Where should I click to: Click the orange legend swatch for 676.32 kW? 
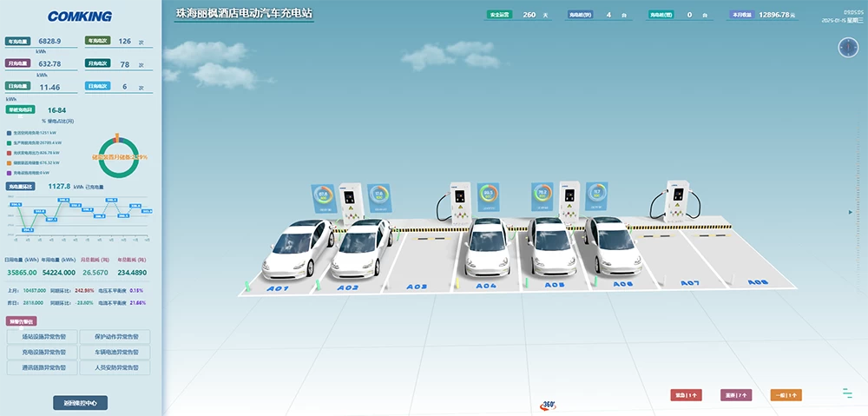pyautogui.click(x=9, y=163)
